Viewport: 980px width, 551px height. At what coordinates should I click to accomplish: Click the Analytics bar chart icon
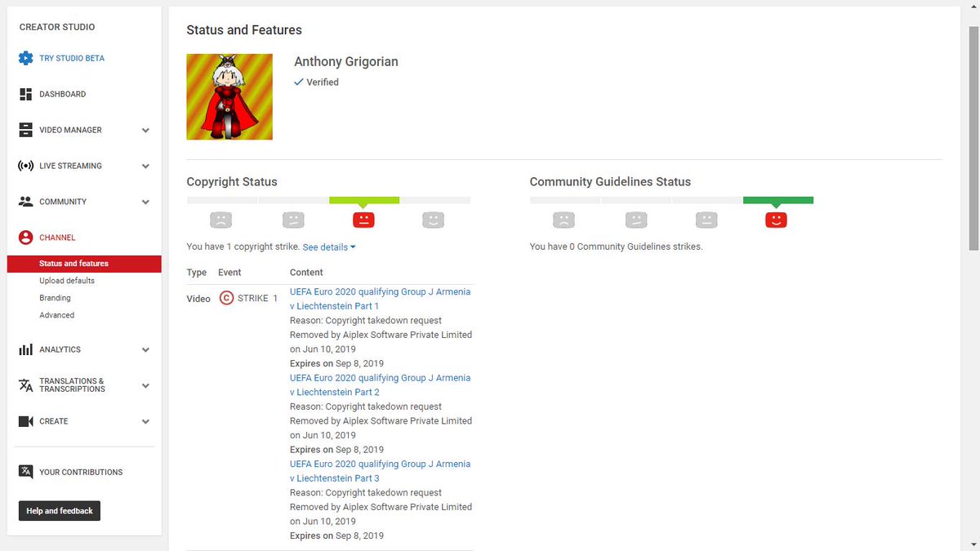tap(25, 349)
